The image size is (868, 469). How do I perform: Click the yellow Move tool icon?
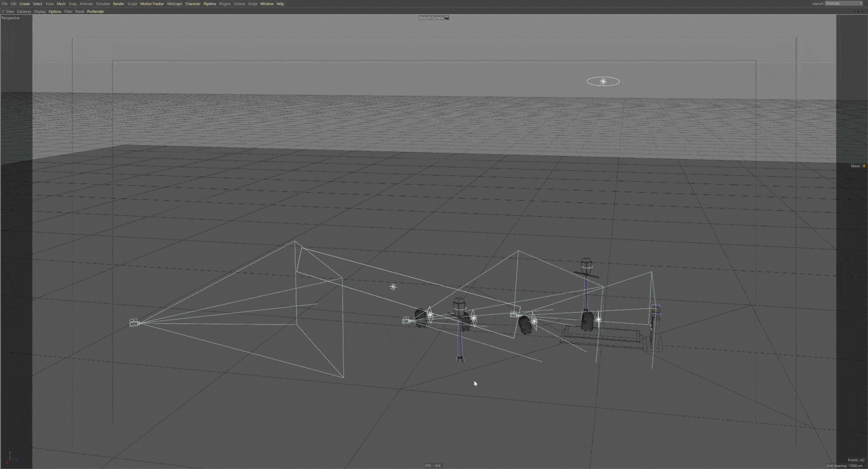(863, 166)
